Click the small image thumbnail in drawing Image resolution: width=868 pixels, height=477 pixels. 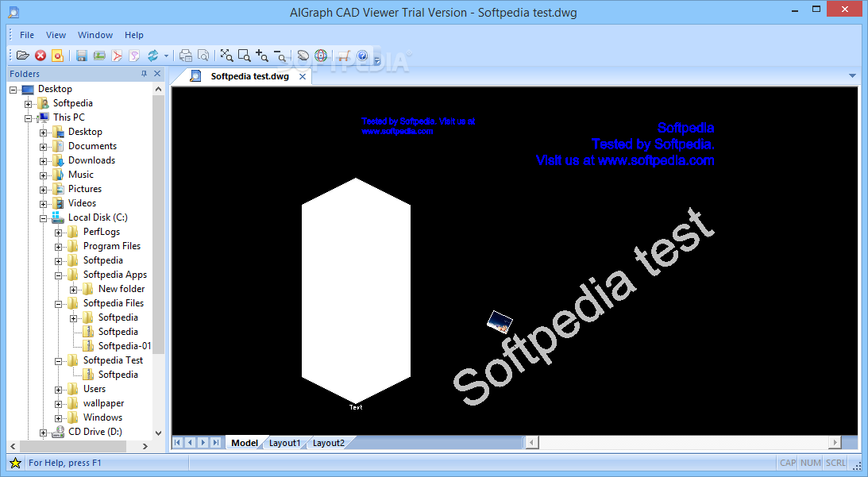(x=500, y=321)
